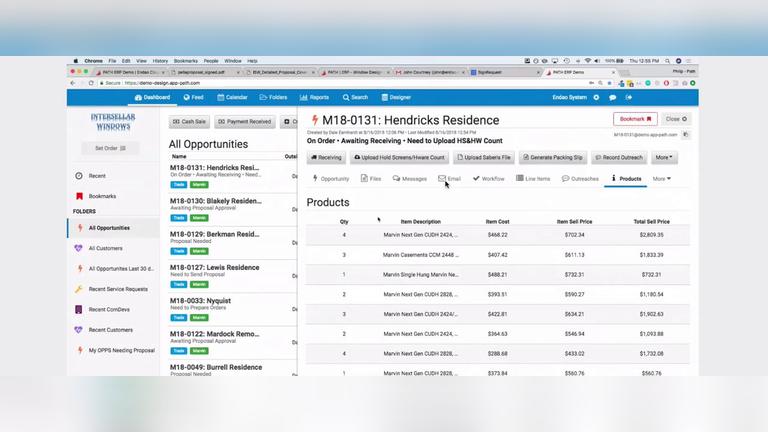Viewport: 768px width, 432px height.
Task: Switch to the Opportunity tab
Action: pyautogui.click(x=331, y=179)
